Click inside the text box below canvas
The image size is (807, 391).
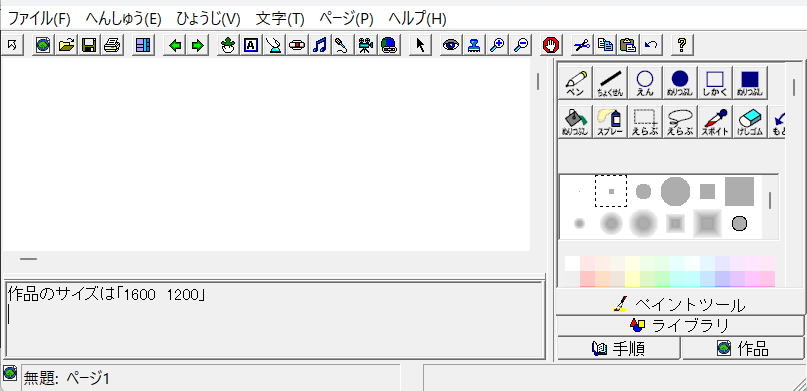pyautogui.click(x=274, y=319)
